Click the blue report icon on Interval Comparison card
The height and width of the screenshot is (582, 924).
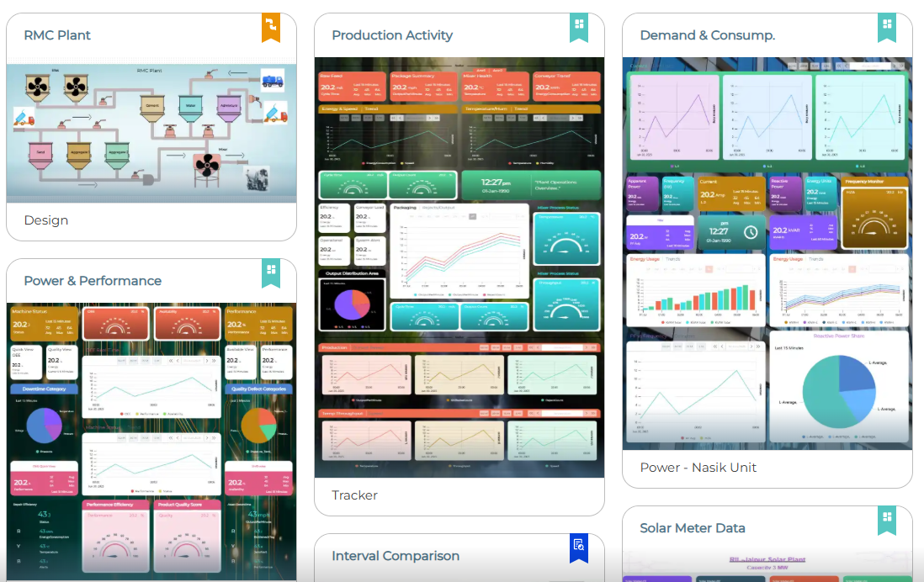click(x=578, y=547)
